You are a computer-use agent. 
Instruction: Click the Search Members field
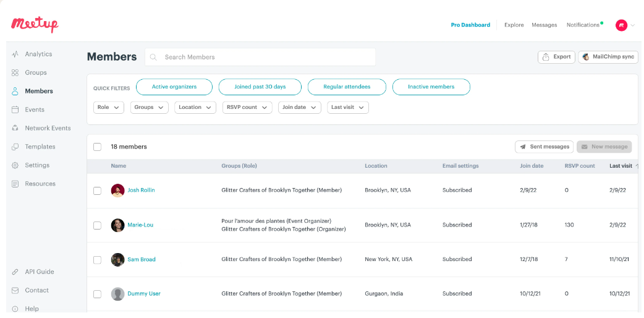pyautogui.click(x=266, y=58)
